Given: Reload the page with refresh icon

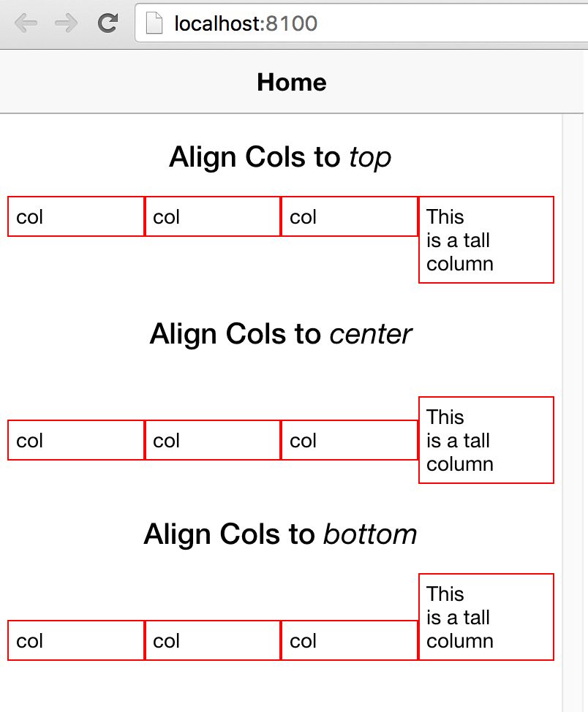Looking at the screenshot, I should pyautogui.click(x=108, y=23).
